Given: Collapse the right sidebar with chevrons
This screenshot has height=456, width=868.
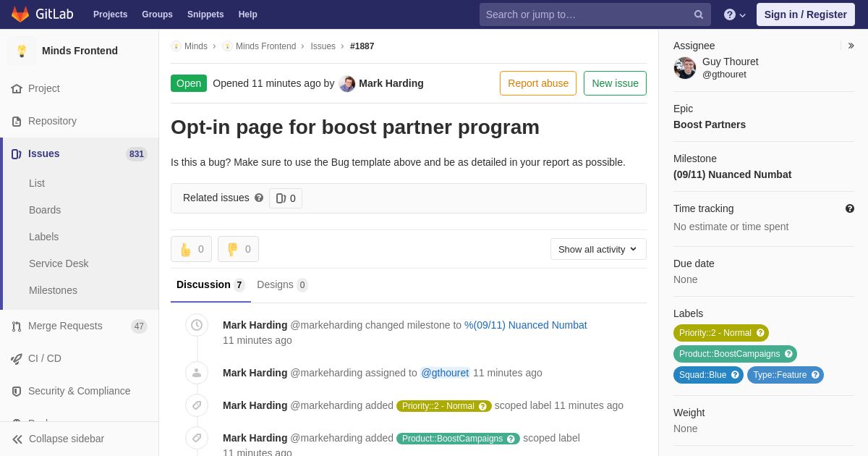Looking at the screenshot, I should (x=851, y=46).
